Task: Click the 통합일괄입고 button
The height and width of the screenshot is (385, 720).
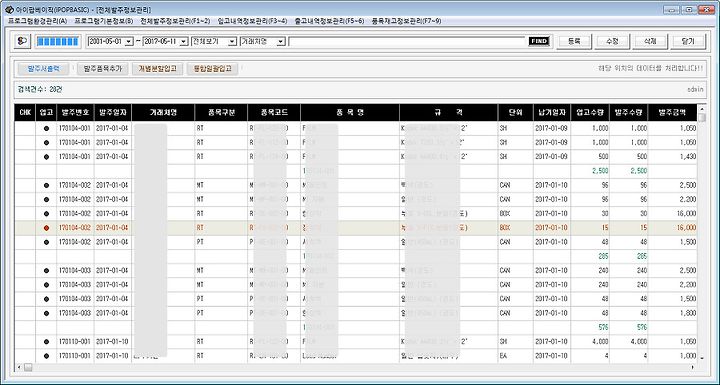Action: pos(212,69)
